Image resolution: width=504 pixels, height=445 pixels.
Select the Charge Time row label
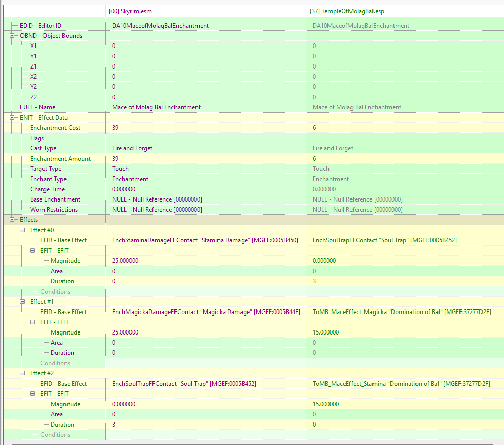pos(48,189)
